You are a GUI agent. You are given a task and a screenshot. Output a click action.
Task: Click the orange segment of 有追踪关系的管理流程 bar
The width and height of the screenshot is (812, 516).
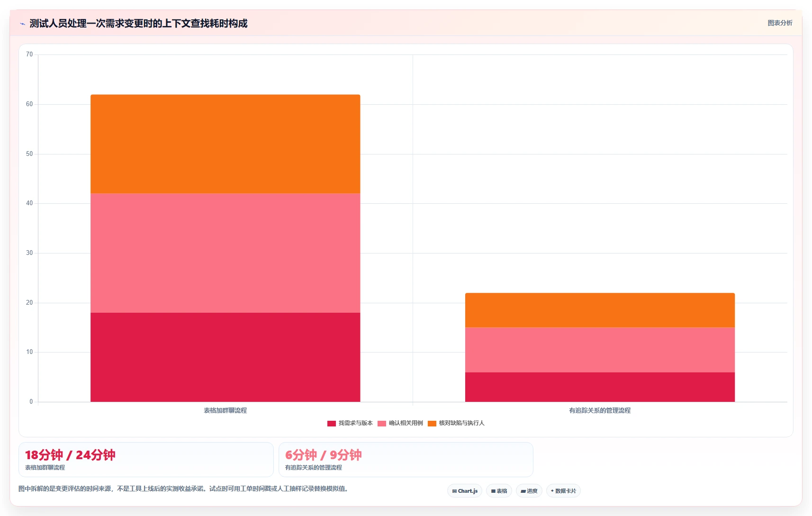point(600,310)
